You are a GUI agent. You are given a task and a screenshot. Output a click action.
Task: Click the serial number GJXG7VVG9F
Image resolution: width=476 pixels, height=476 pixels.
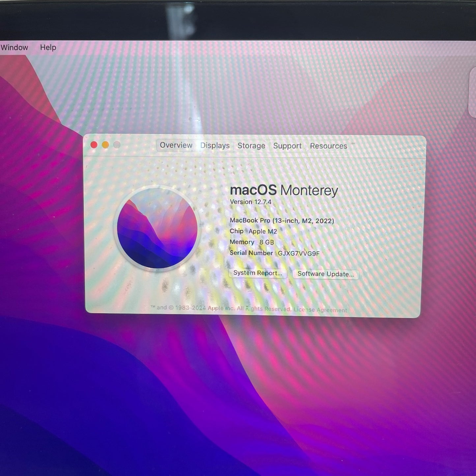[x=299, y=253]
